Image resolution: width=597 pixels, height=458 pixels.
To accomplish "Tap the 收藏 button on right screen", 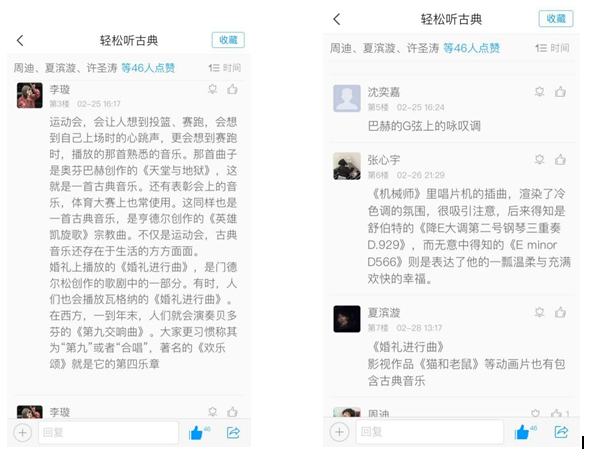I will tap(556, 19).
